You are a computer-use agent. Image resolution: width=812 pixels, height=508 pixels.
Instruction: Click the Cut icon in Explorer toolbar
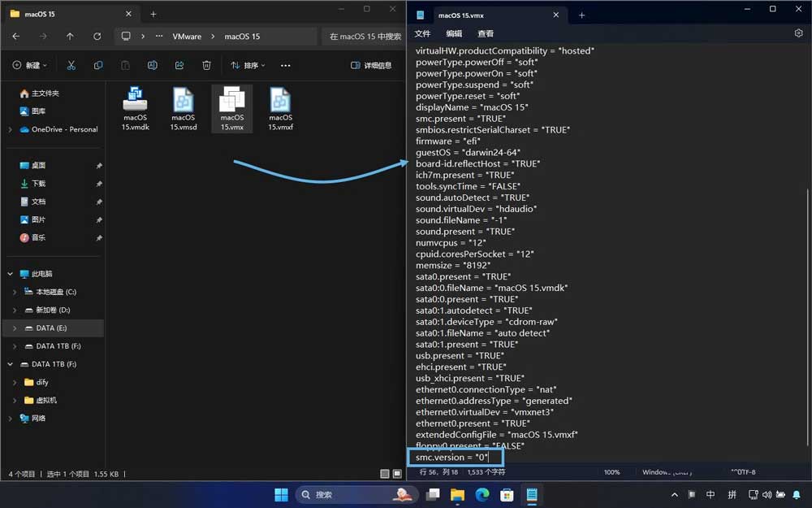coord(71,65)
